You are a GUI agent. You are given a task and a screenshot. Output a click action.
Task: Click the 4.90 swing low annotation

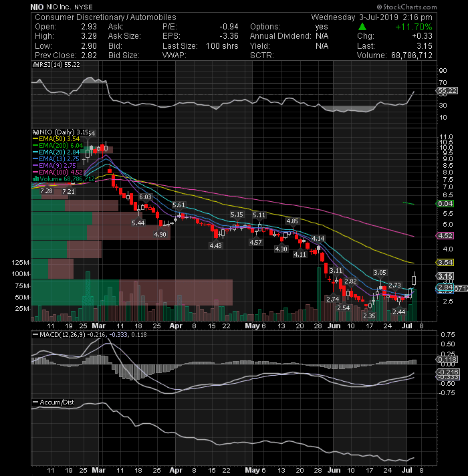click(x=160, y=235)
